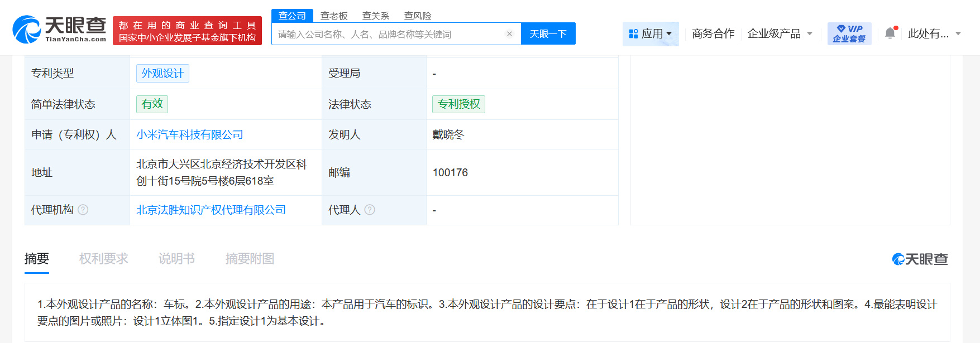Click postal code value 100176
The width and height of the screenshot is (980, 343).
tap(450, 172)
